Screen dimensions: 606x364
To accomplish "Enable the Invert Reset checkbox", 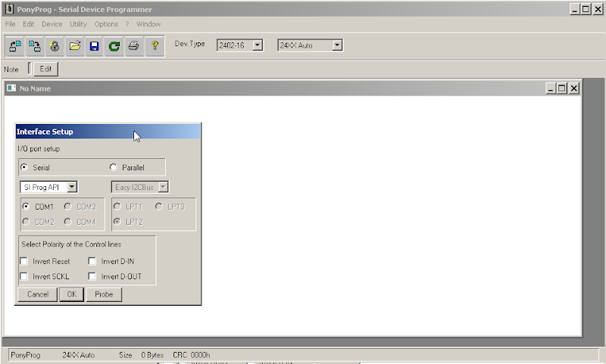I will tap(24, 261).
